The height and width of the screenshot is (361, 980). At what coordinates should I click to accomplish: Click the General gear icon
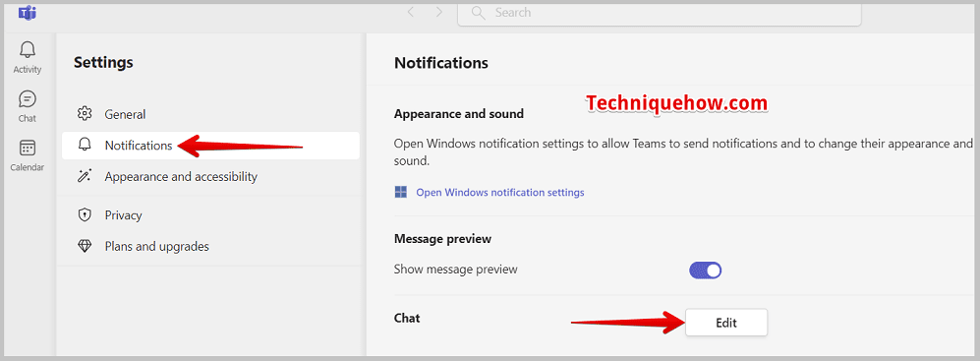pos(85,114)
